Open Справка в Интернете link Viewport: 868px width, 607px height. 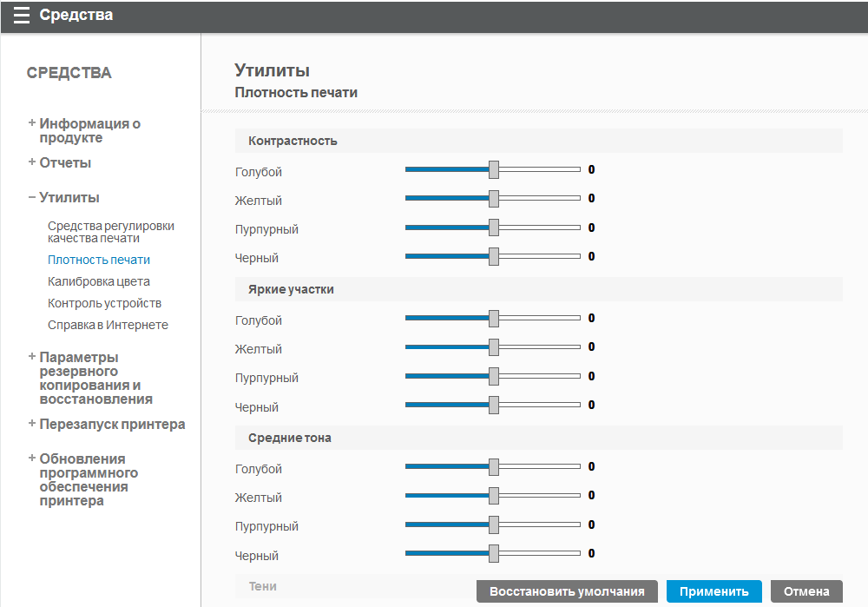pyautogui.click(x=108, y=325)
